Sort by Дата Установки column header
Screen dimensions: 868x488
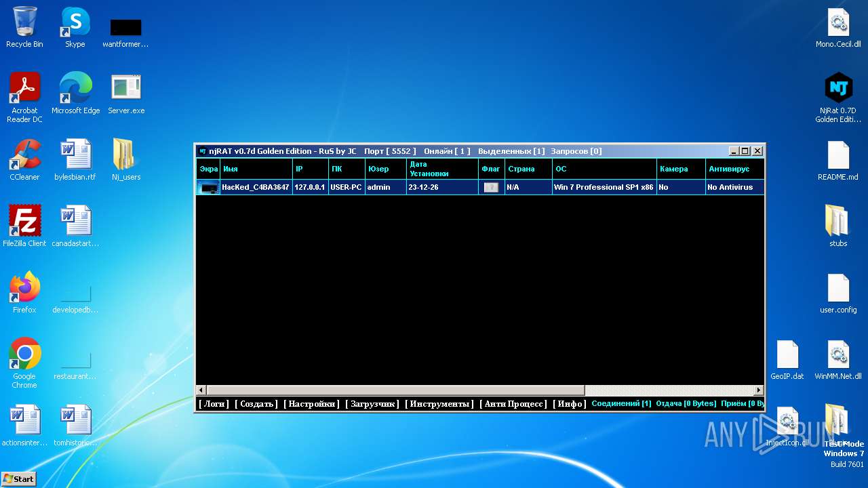(443, 169)
